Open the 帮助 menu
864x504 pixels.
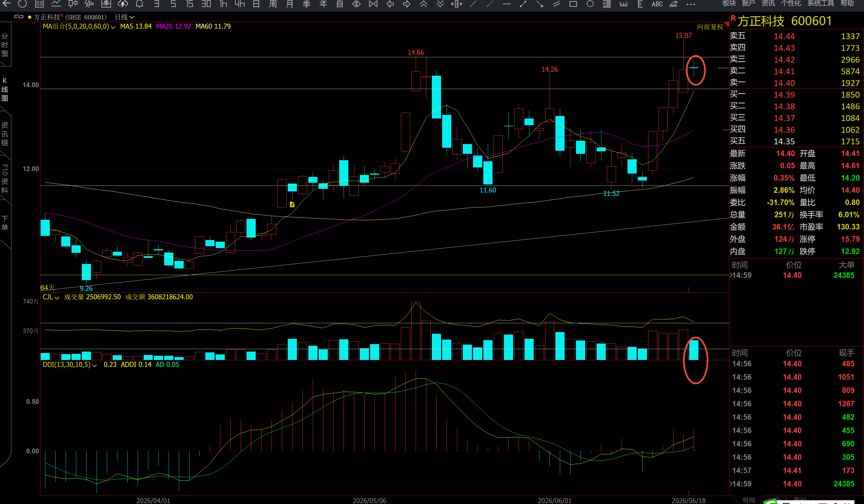(847, 3)
